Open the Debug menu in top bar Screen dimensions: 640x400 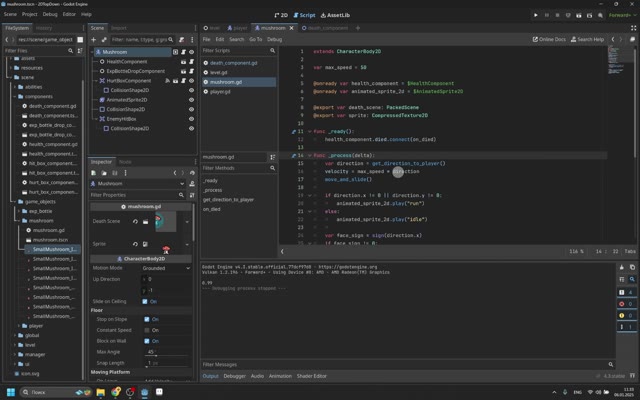click(50, 14)
